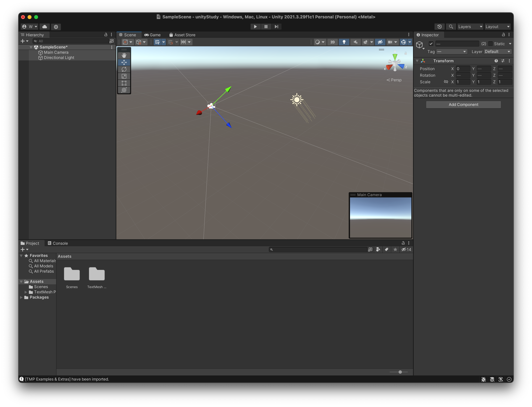This screenshot has height=407, width=532.
Task: Click the debugger bug icon in status bar
Action: click(x=484, y=379)
